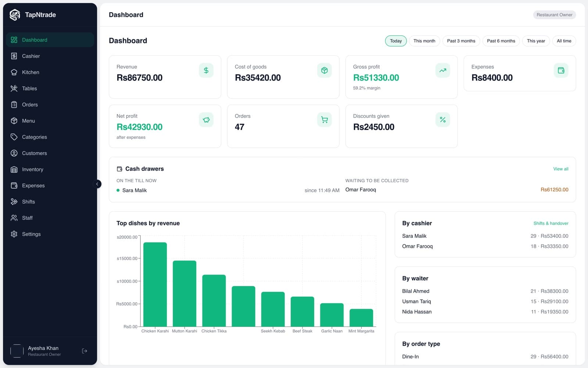Viewport: 588px width, 368px height.
Task: Click the logout icon beside Ayesha Khan
Action: [x=85, y=351]
